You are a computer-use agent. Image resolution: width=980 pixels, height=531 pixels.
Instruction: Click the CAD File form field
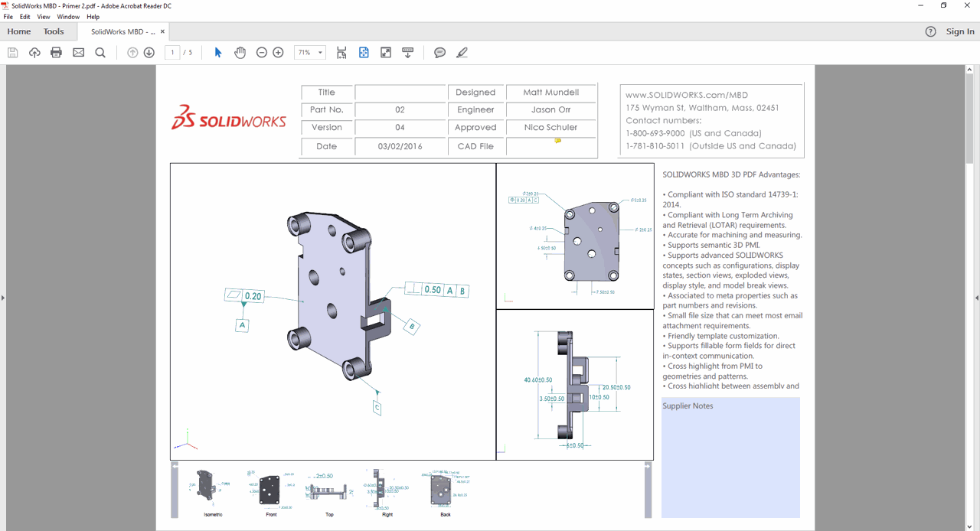551,146
